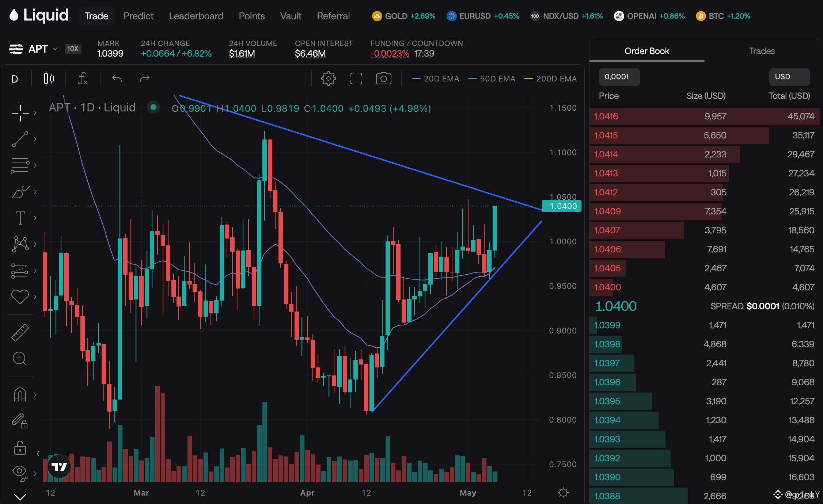This screenshot has height=504, width=823.
Task: Select the 1.0395 bid price row
Action: 704,401
